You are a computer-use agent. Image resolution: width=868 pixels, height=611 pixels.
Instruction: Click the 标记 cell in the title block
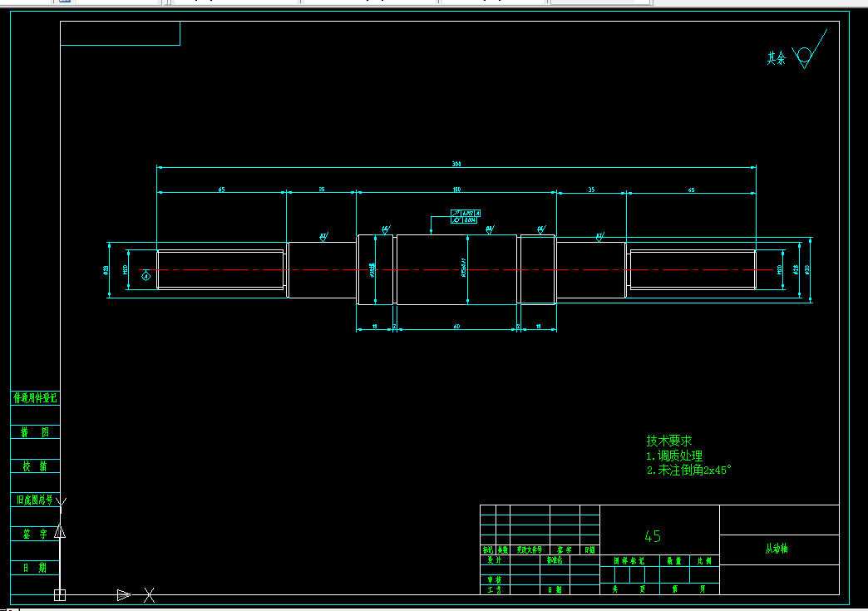click(488, 550)
